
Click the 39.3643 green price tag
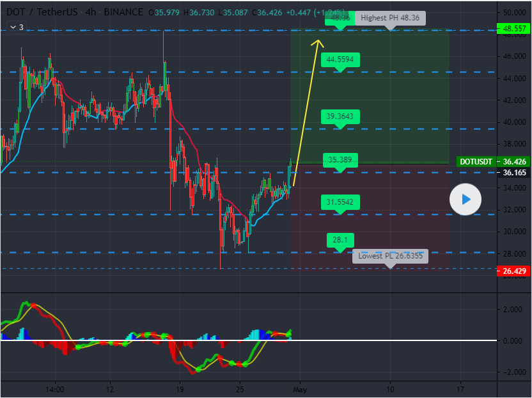point(341,116)
